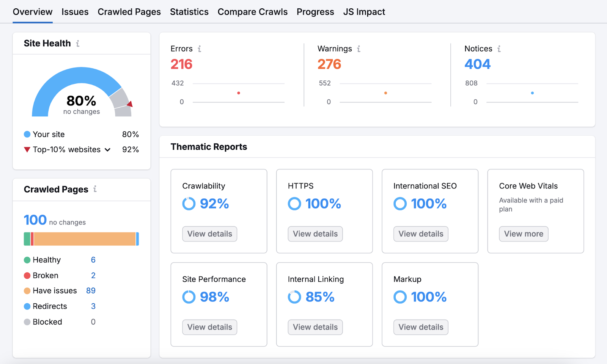The image size is (607, 364).
Task: Click the Crawled Pages info icon
Action: click(x=96, y=189)
